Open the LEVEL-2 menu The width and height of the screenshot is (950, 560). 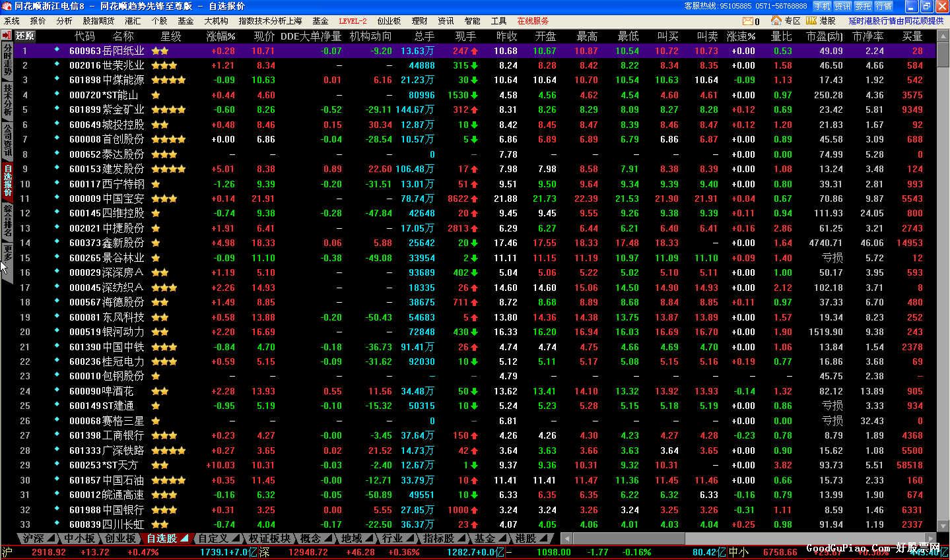(353, 21)
